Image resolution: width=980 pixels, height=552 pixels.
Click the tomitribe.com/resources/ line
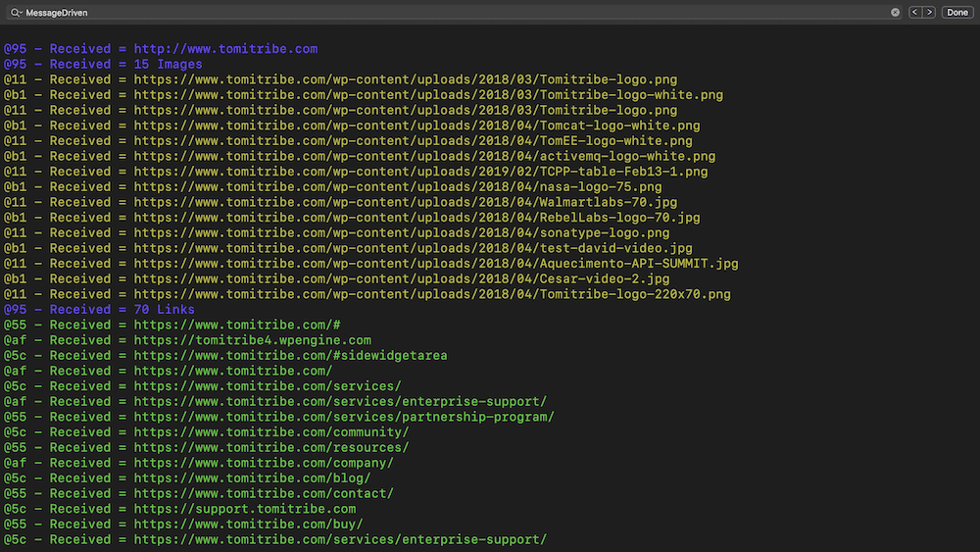click(206, 448)
